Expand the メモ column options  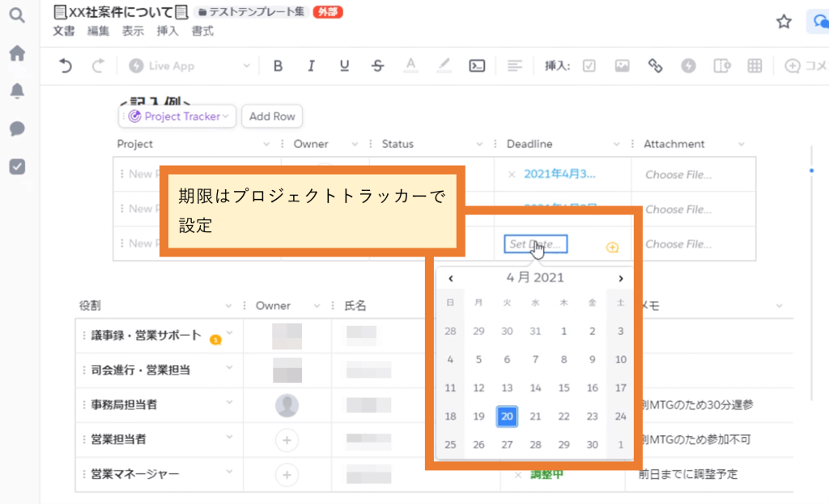[779, 306]
